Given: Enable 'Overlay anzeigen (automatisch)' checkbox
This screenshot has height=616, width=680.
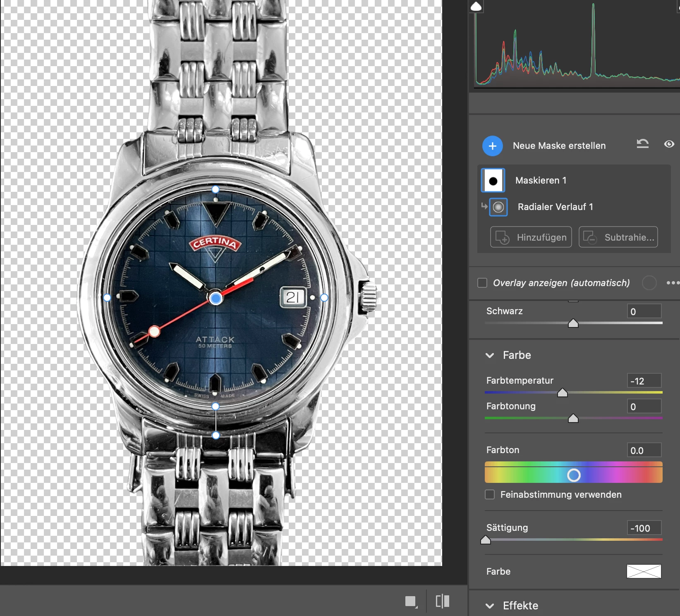Looking at the screenshot, I should point(482,283).
